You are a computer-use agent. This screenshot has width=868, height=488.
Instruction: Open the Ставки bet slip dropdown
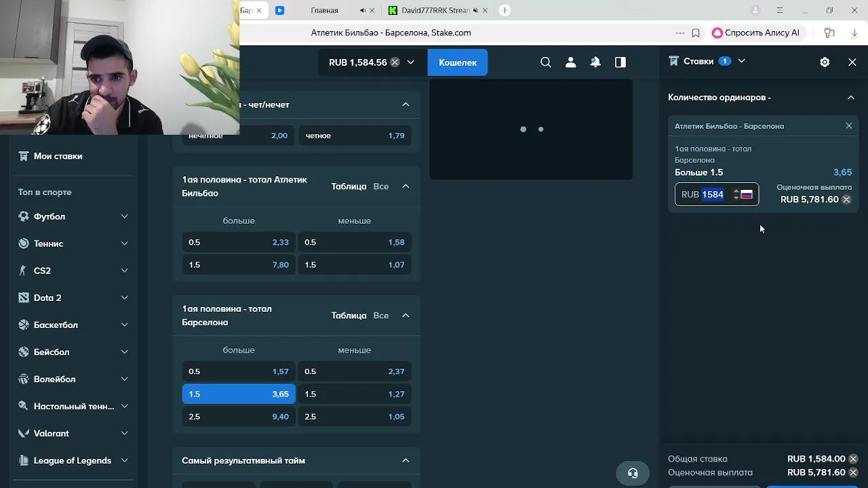click(x=741, y=61)
